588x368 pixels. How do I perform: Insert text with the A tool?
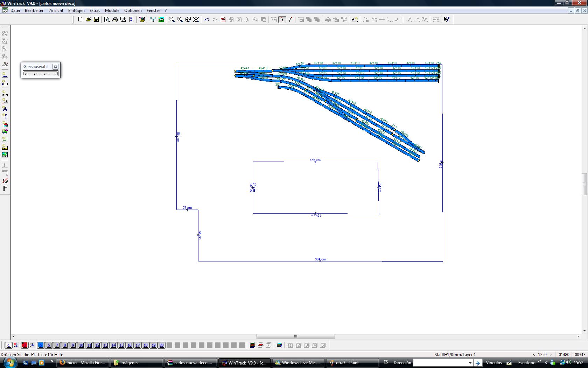coord(5,109)
